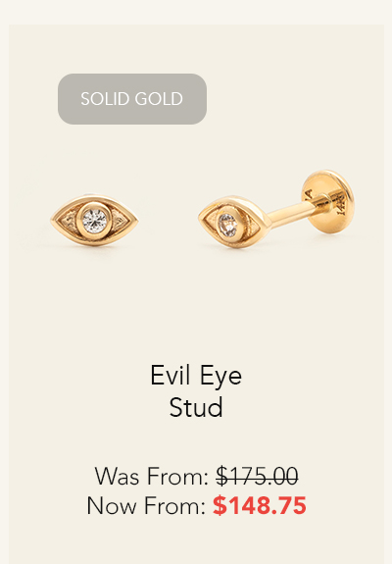
Task: Click the "Was From:" label
Action: (152, 476)
